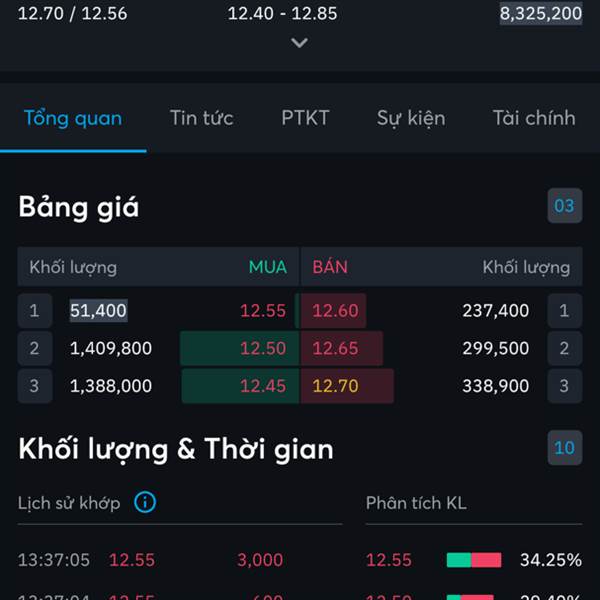This screenshot has width=600, height=600.
Task: Switch to the Sự kiện tab
Action: pyautogui.click(x=411, y=118)
